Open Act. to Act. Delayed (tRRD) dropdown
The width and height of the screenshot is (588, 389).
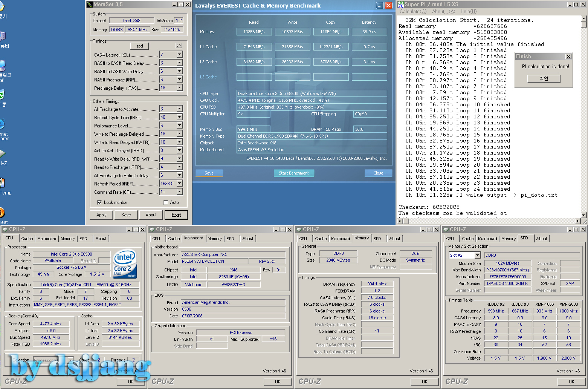pyautogui.click(x=179, y=150)
